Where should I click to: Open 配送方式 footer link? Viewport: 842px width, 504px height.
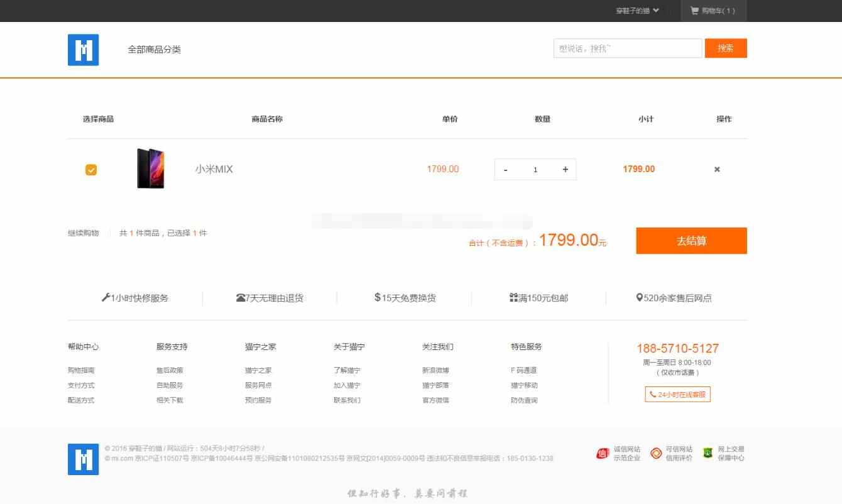[x=81, y=400]
